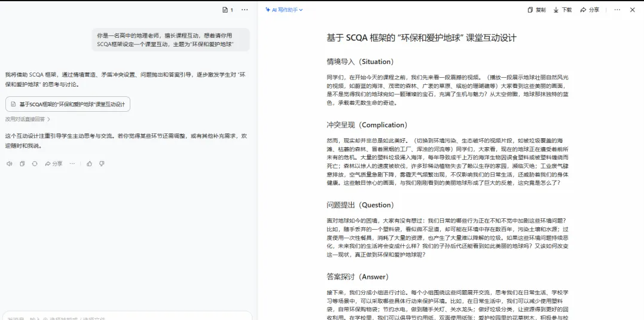This screenshot has width=644, height=320.
Task: Play the response aloud with speaker icon
Action: pyautogui.click(x=10, y=163)
